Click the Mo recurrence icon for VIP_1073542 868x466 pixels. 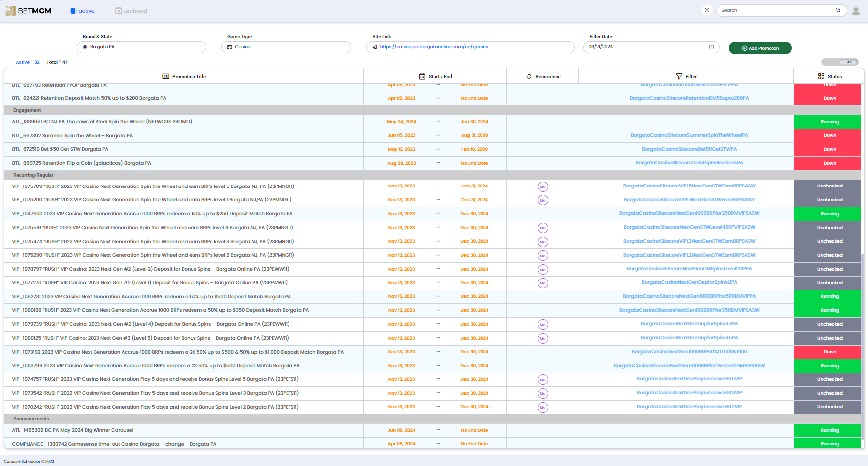(543, 393)
